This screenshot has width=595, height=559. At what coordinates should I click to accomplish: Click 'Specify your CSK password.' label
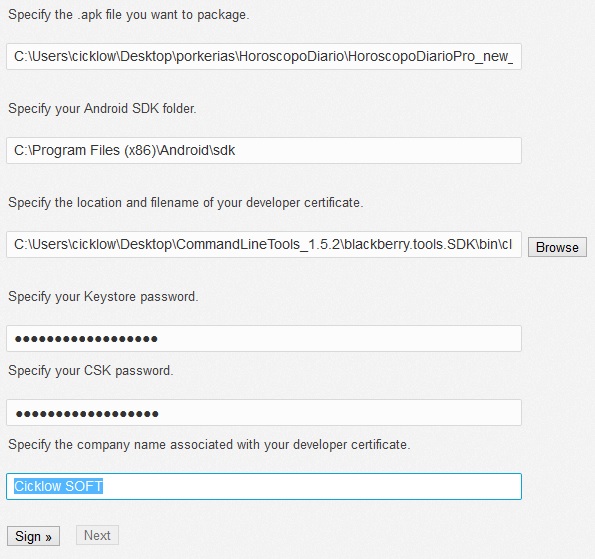tap(91, 370)
